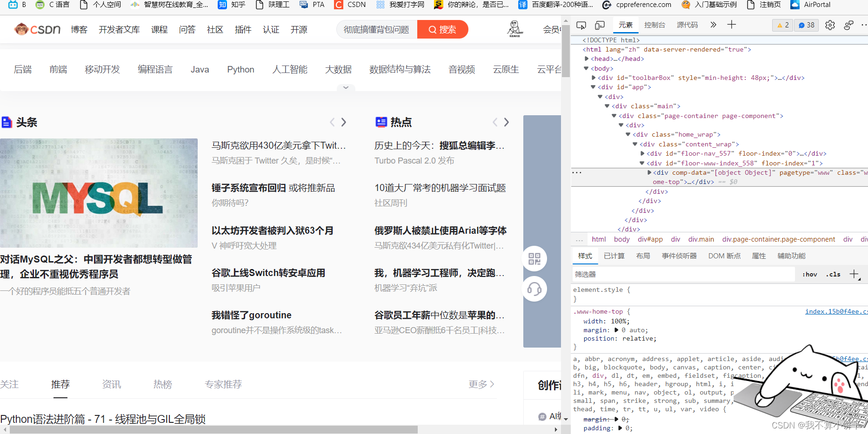Open the customer service headset button
Image resolution: width=868 pixels, height=434 pixels.
(x=534, y=289)
